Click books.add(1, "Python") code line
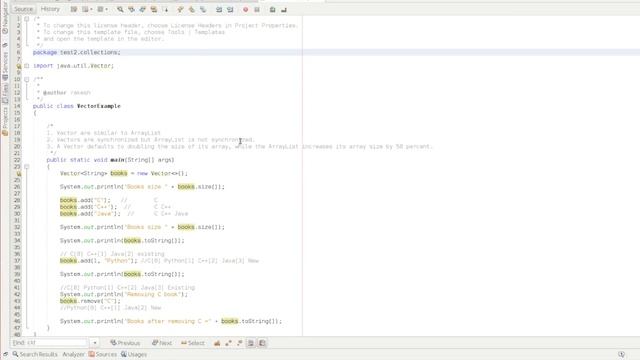Image resolution: width=640 pixels, height=360 pixels. click(100, 261)
